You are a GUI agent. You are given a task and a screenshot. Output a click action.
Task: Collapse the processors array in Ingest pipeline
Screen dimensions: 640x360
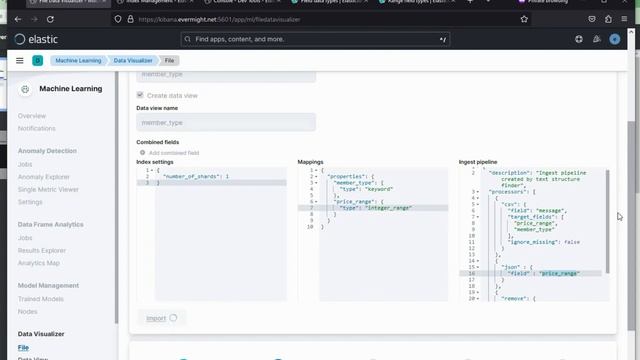point(478,192)
